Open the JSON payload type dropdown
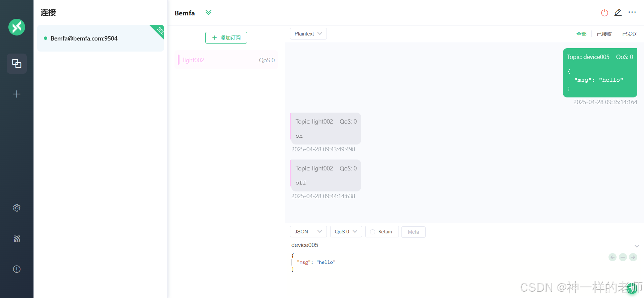644x298 pixels. click(x=308, y=232)
